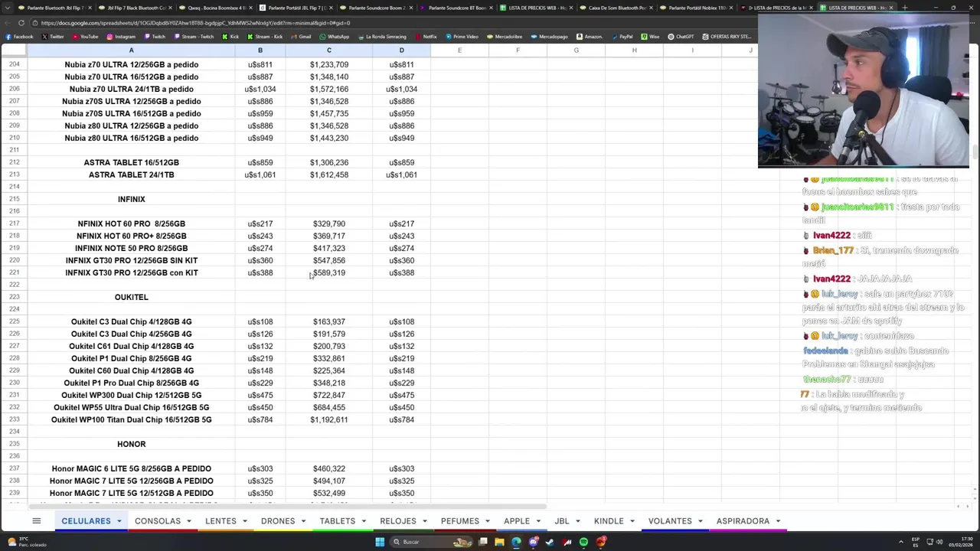The height and width of the screenshot is (551, 980).
Task: Open the weather widget on the taskbar
Action: 27,542
